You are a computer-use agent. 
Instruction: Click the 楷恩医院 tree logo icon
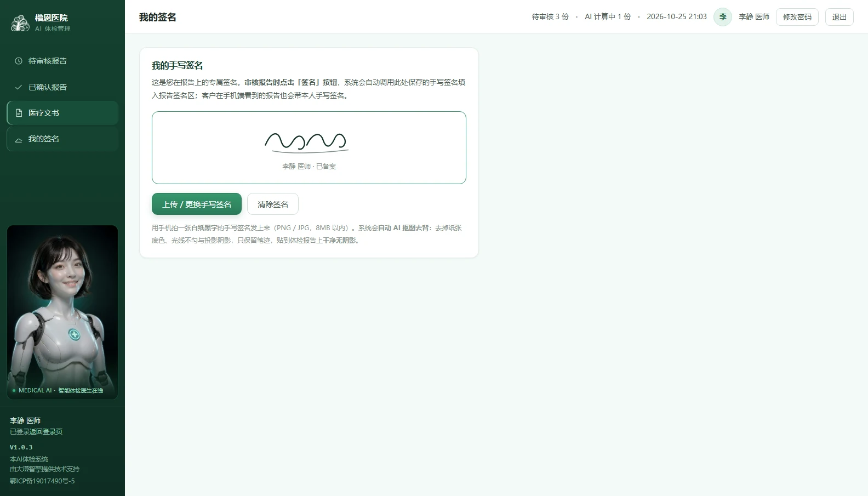click(20, 22)
